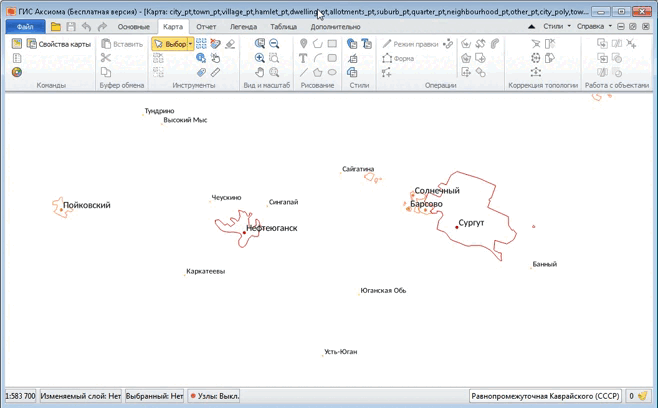Click the Высокий Мыс label on the map

point(185,120)
